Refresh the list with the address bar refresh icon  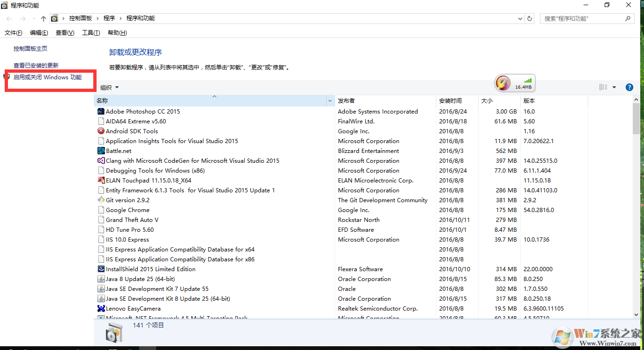point(529,18)
